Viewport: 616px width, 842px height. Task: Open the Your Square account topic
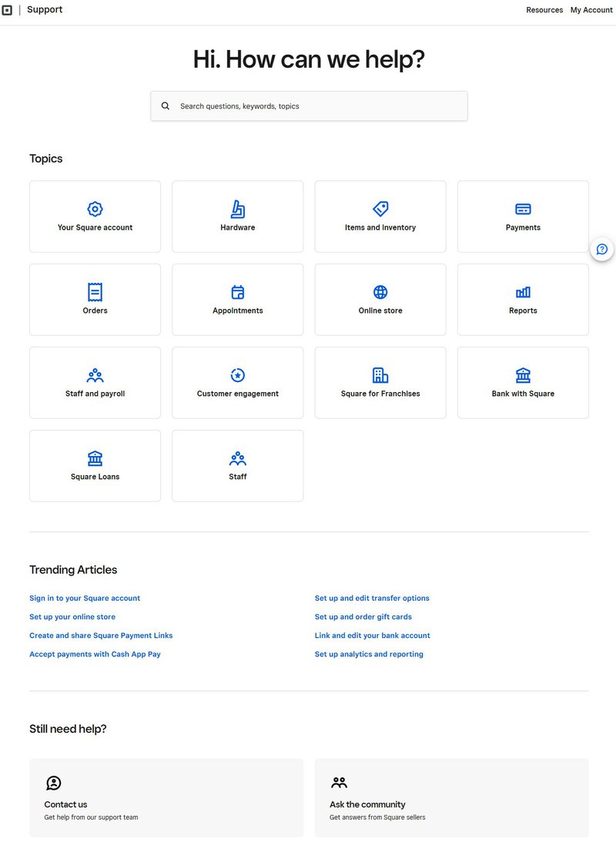click(x=95, y=216)
